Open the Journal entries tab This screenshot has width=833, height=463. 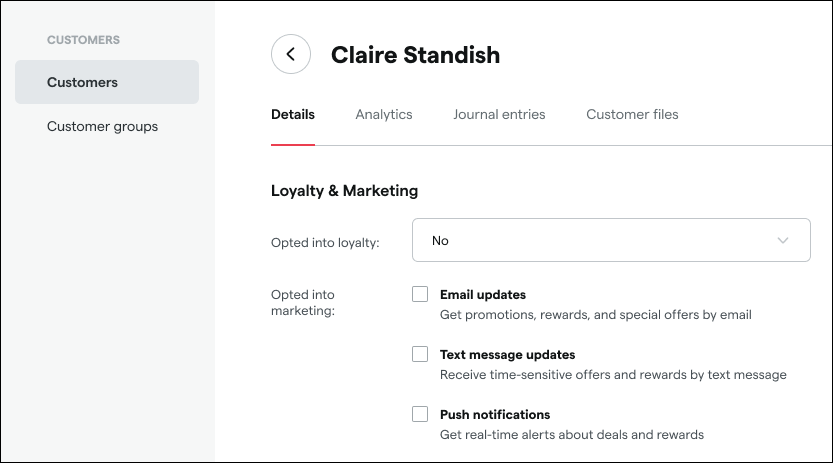click(x=499, y=115)
